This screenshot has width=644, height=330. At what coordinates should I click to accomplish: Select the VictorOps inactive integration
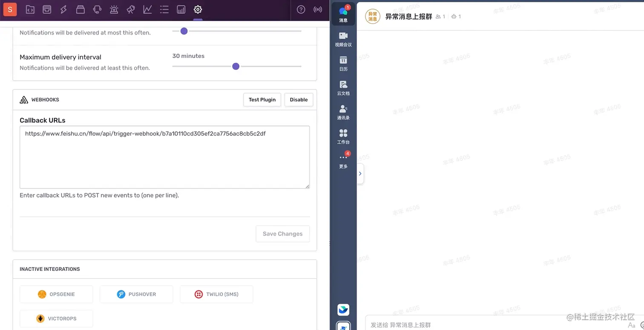click(x=56, y=318)
